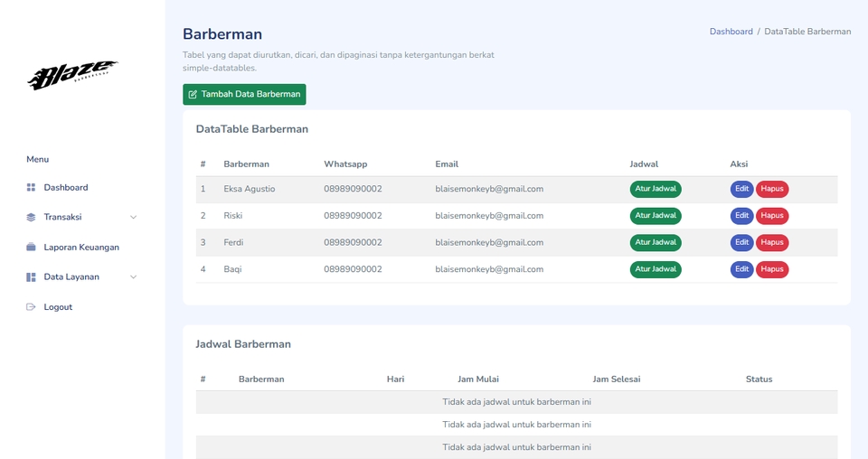Viewport: 868px width, 459px height.
Task: Click the Dashboard grid icon in sidebar
Action: [31, 188]
